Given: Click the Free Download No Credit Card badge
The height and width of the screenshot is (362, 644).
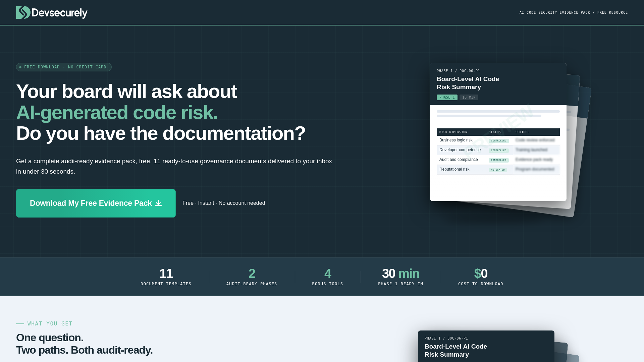Looking at the screenshot, I should [x=64, y=67].
